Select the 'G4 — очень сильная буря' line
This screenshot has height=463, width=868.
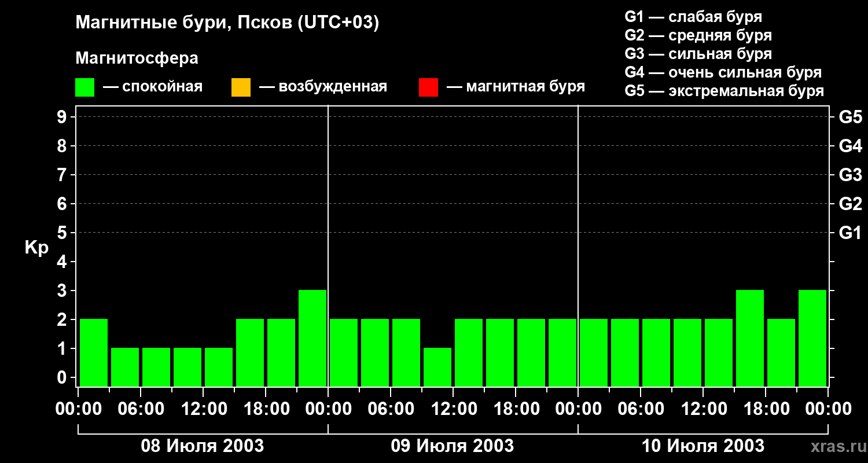(723, 72)
